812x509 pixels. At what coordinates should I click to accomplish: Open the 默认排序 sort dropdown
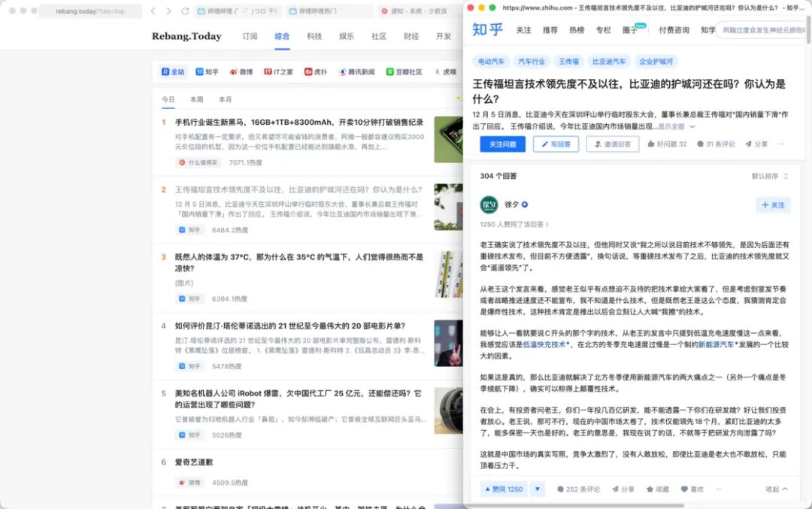[x=770, y=176]
